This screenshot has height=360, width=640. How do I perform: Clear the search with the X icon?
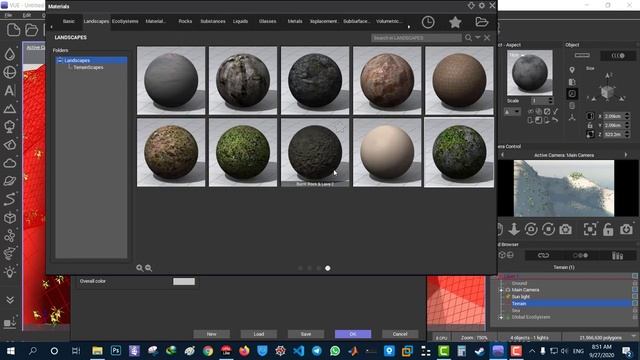(x=487, y=38)
